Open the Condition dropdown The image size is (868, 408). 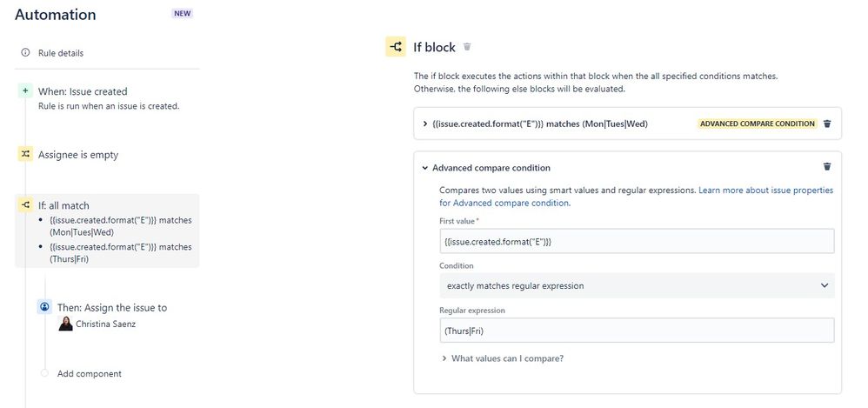(637, 285)
